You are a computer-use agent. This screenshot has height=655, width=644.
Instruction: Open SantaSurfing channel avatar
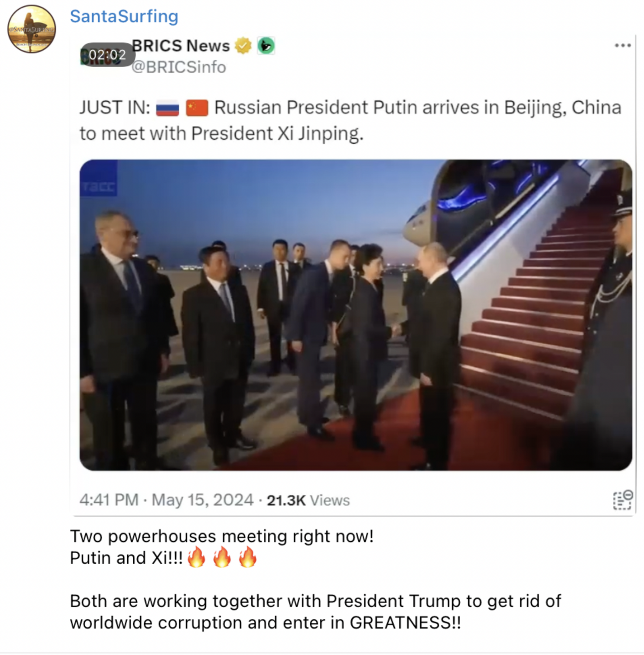click(32, 29)
